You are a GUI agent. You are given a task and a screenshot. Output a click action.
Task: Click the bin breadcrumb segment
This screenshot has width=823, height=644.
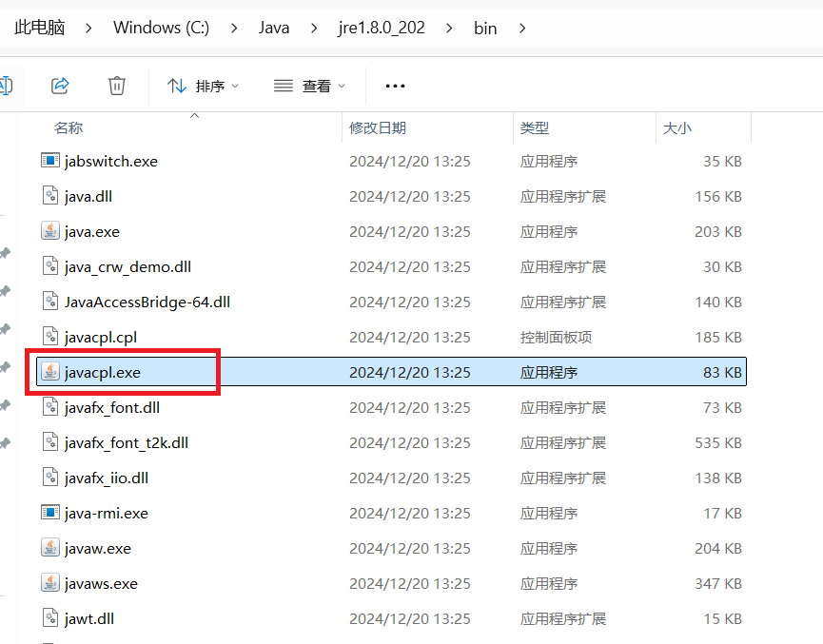485,28
